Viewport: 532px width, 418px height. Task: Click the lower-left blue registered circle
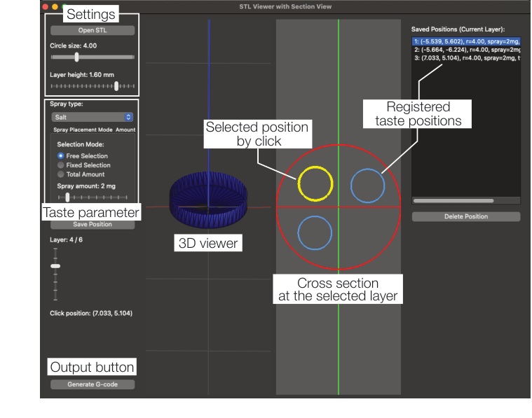(x=315, y=233)
